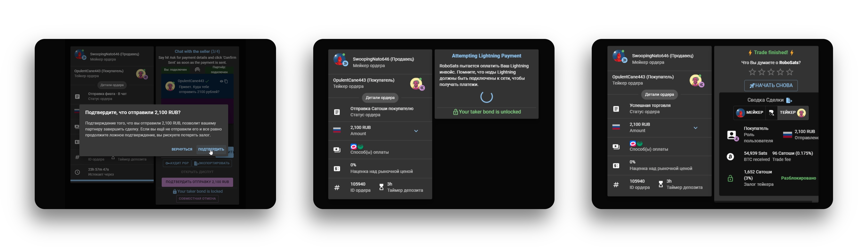Expand the 2,100 RUB amount in payment panel

click(x=416, y=131)
